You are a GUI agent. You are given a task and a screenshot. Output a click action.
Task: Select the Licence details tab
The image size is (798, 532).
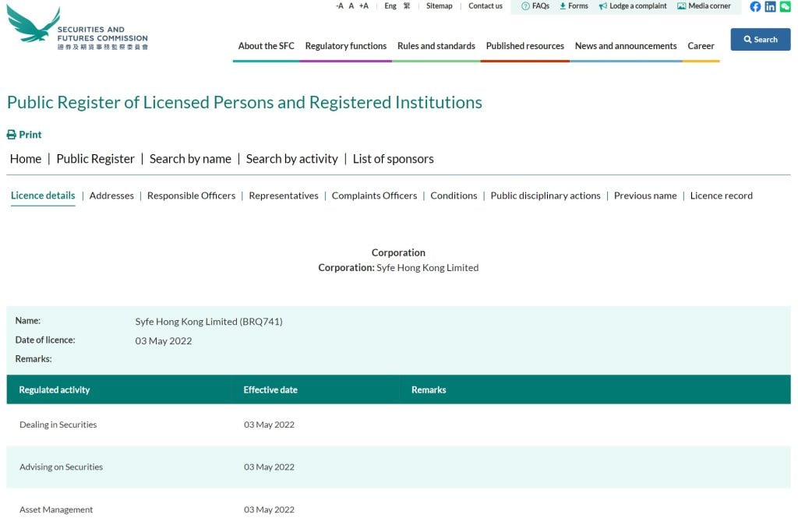click(43, 196)
